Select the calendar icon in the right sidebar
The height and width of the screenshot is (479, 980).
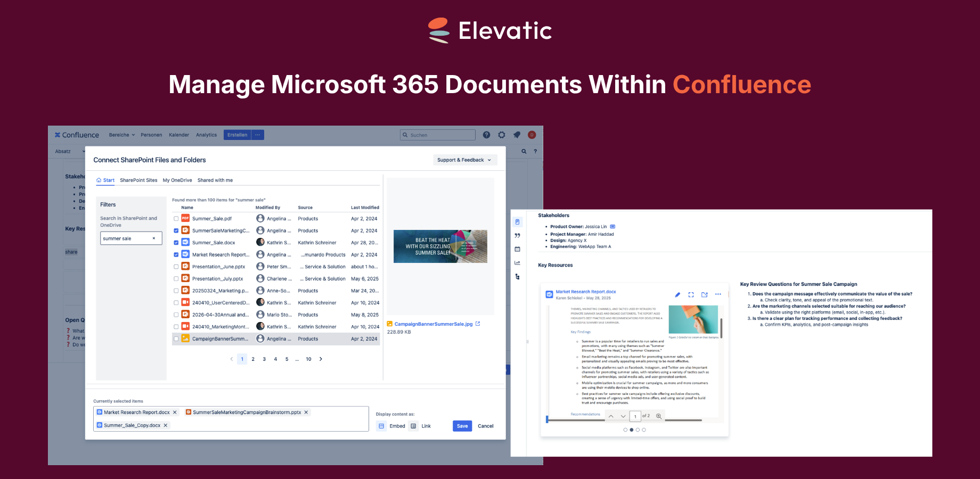(x=517, y=249)
